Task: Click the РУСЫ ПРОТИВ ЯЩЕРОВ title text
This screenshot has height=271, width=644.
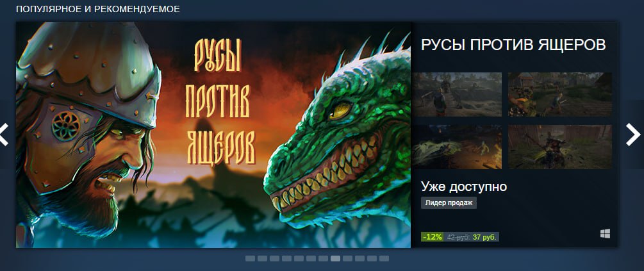Action: [x=513, y=45]
